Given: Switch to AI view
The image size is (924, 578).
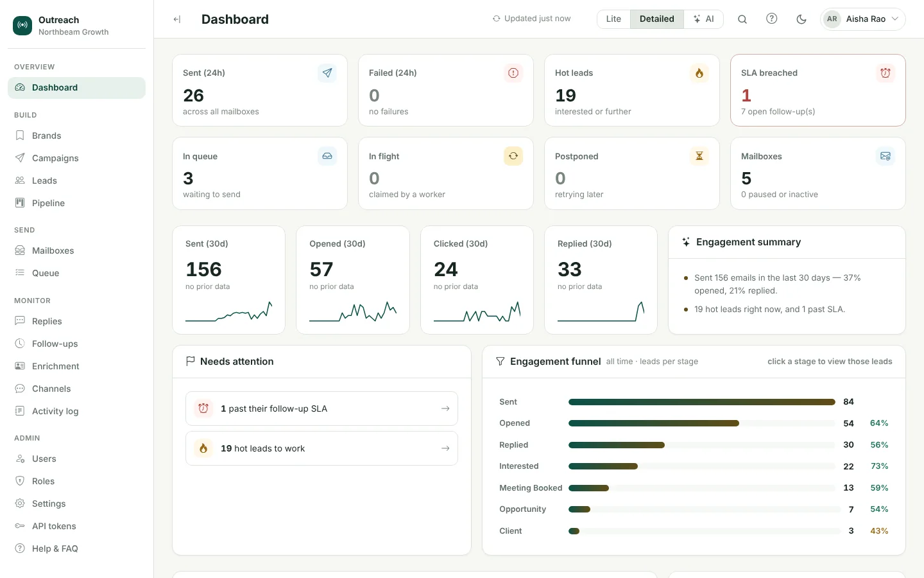Looking at the screenshot, I should coord(703,19).
